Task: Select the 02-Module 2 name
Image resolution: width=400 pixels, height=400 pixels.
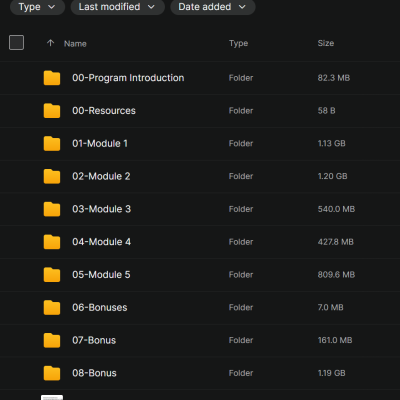Action: 101,176
